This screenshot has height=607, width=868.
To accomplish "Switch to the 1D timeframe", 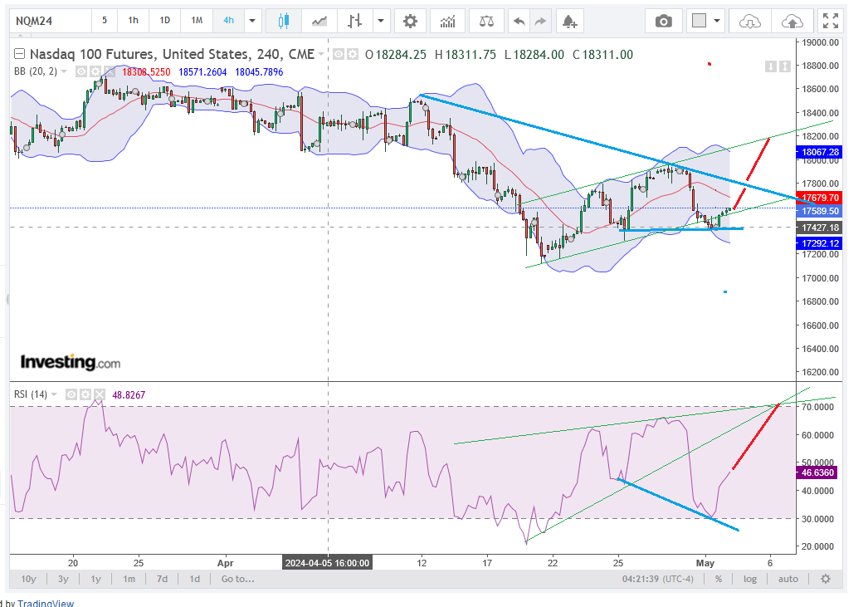I will coord(165,20).
